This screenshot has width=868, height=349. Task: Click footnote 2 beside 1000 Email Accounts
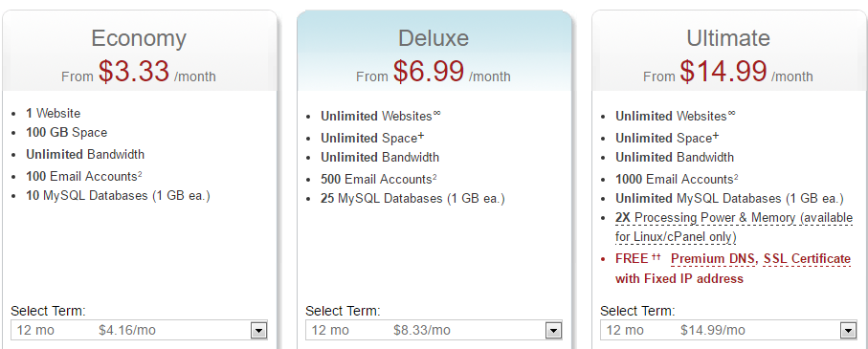coord(736,177)
